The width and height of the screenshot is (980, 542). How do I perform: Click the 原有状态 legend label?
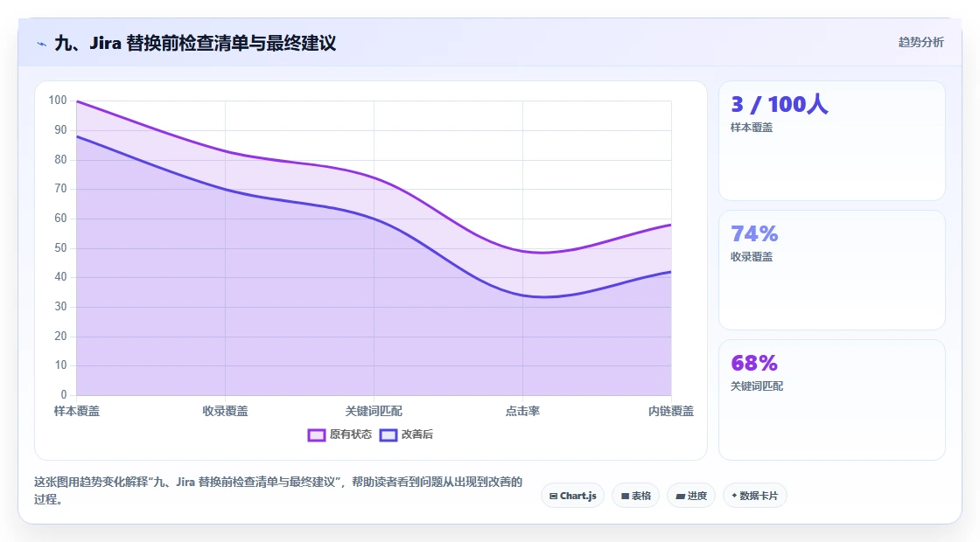coord(351,434)
